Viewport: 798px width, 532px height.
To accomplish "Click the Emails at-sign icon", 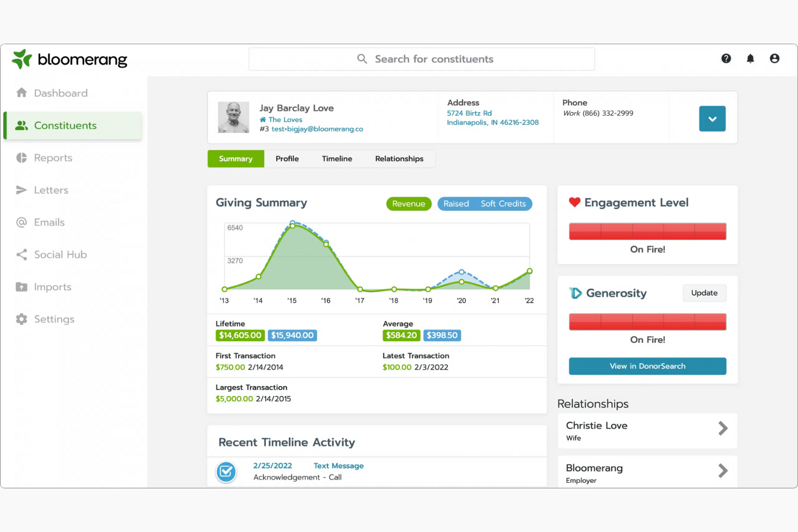I will click(22, 222).
